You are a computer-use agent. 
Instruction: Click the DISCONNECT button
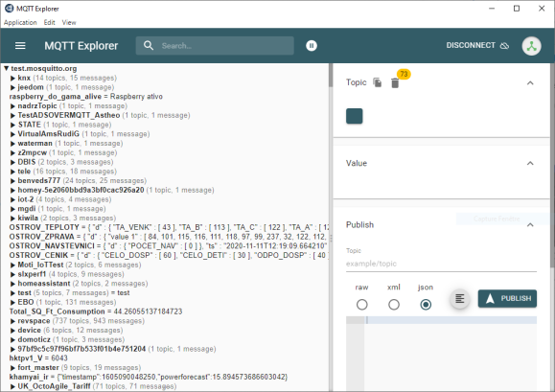[477, 46]
